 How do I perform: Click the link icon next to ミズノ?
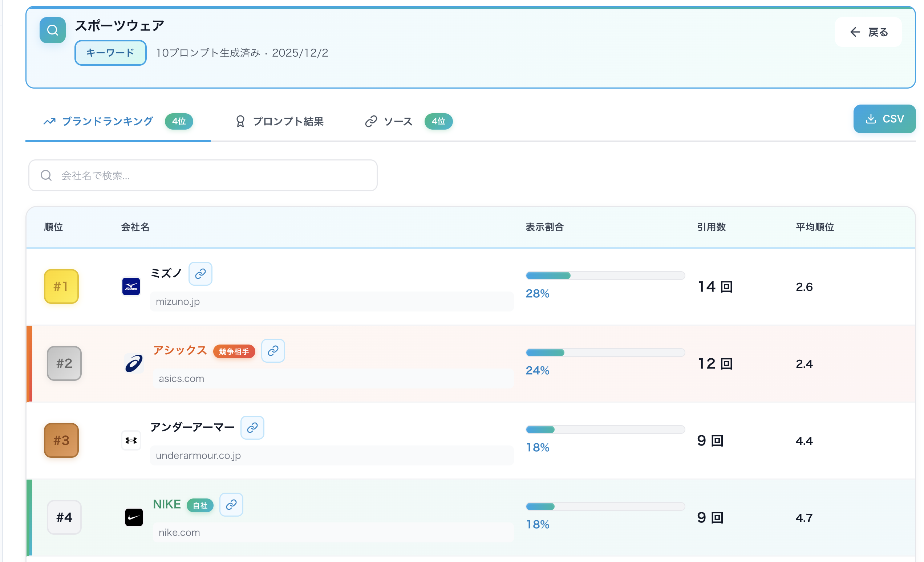[x=200, y=274]
